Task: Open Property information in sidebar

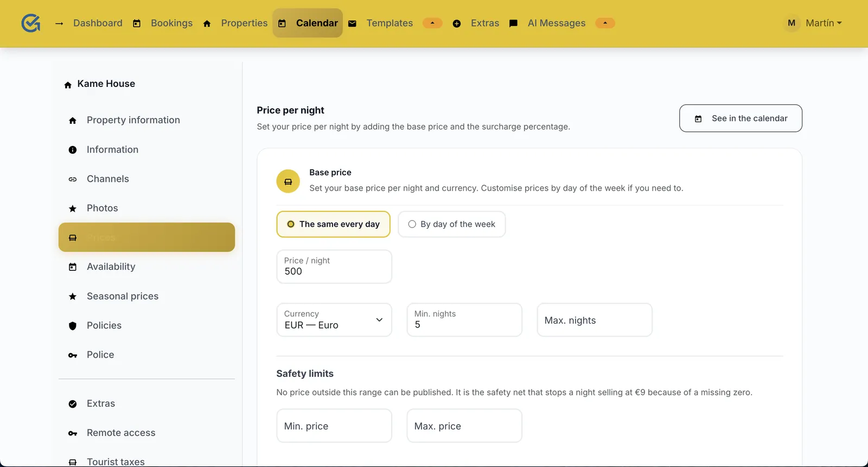Action: click(146, 120)
